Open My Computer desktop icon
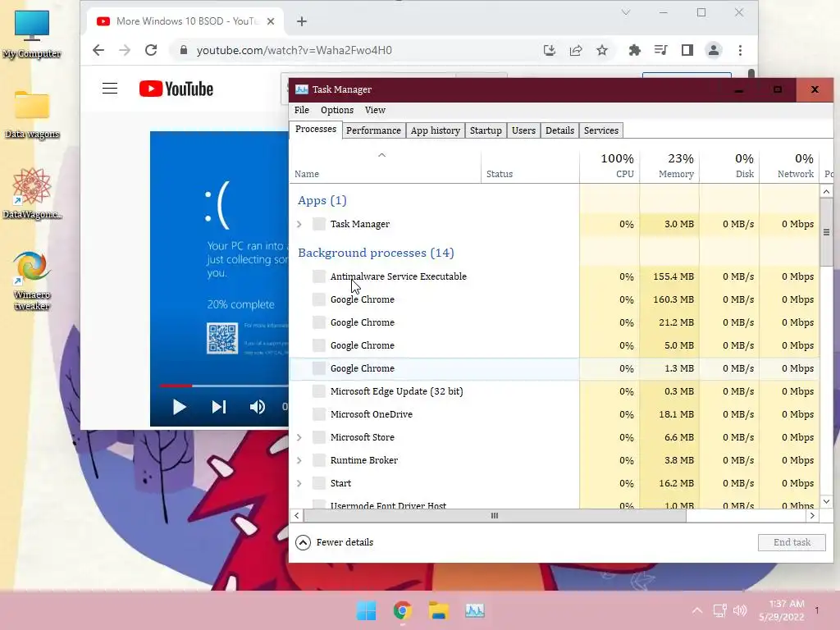This screenshot has width=840, height=630. pyautogui.click(x=32, y=34)
